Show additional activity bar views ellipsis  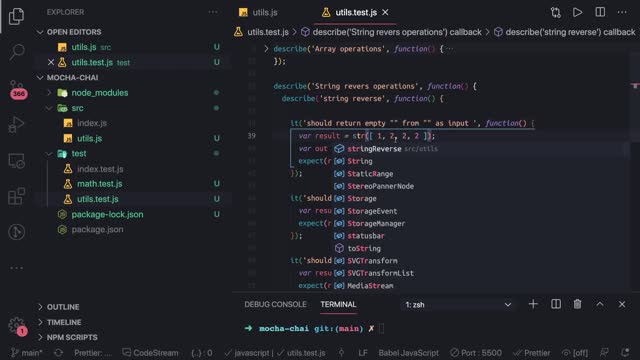[16, 268]
